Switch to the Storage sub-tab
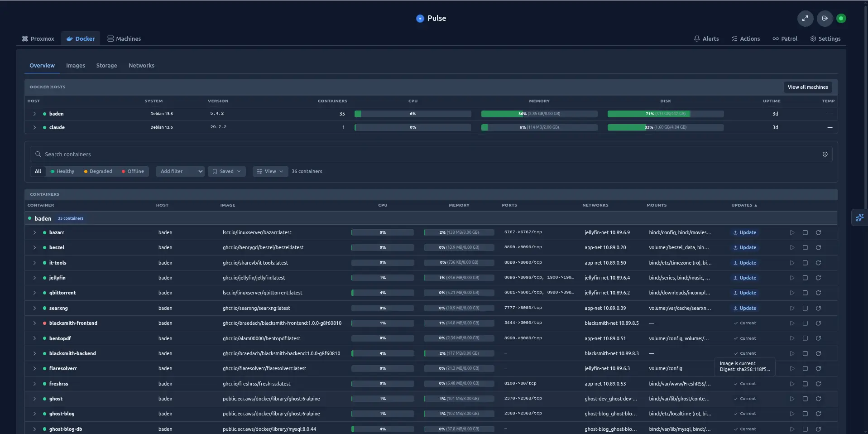 107,66
